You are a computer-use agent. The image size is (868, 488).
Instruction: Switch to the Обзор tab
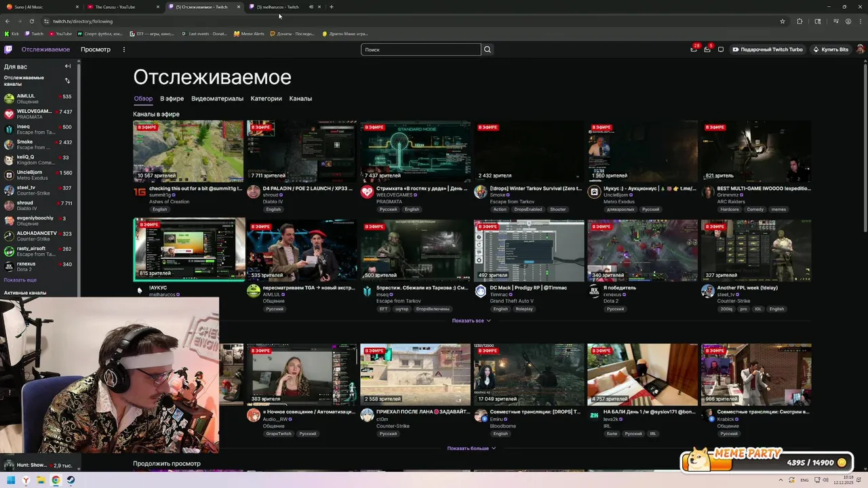tap(143, 98)
